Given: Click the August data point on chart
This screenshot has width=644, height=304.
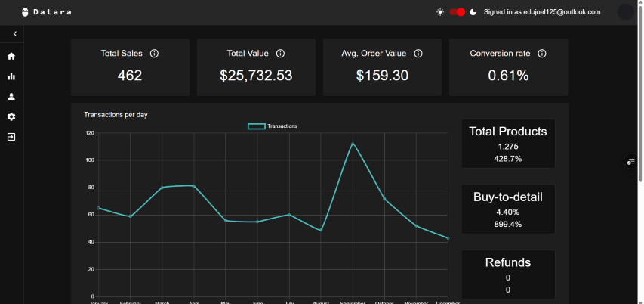Looking at the screenshot, I should tap(321, 230).
